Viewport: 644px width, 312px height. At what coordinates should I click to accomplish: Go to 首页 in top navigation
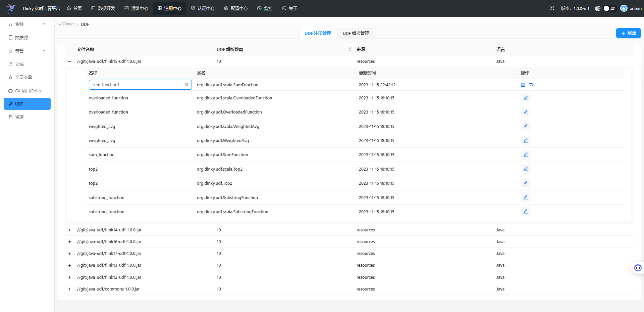(74, 8)
